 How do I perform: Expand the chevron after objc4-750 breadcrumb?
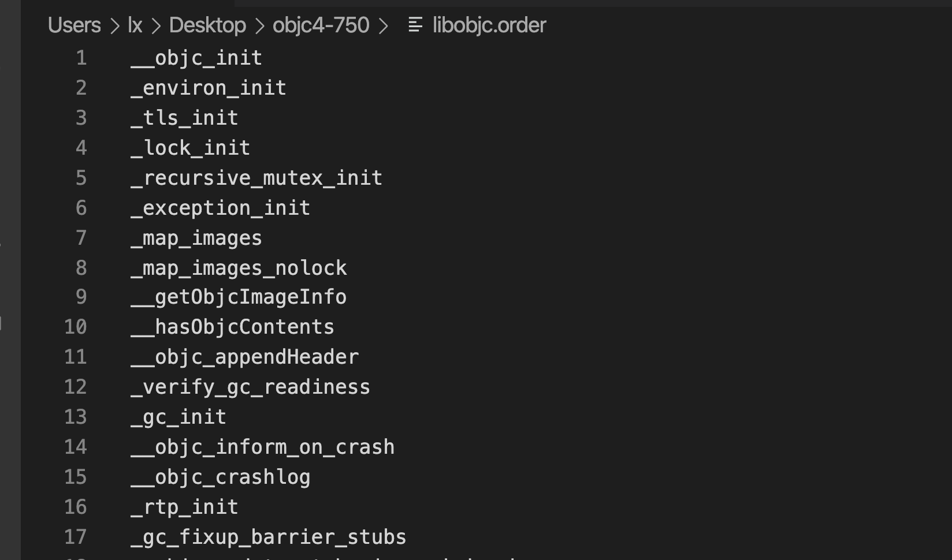click(383, 25)
